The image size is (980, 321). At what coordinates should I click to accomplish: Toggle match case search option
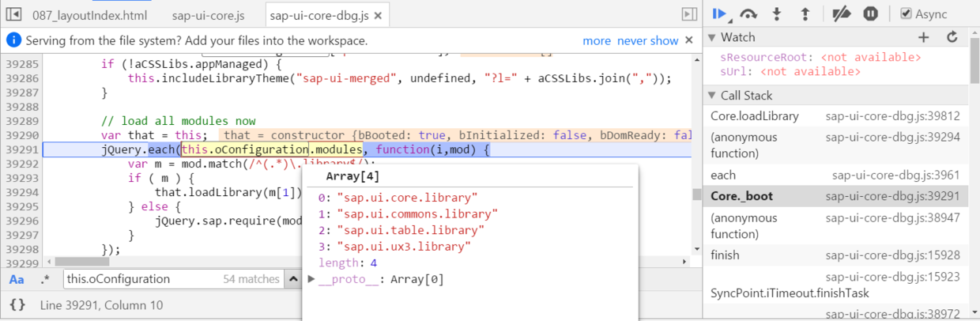coord(17,279)
